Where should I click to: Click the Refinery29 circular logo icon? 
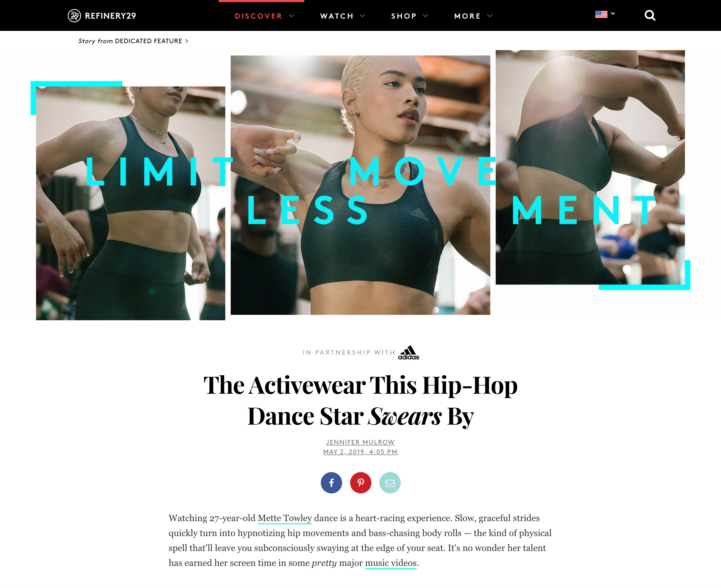point(74,15)
